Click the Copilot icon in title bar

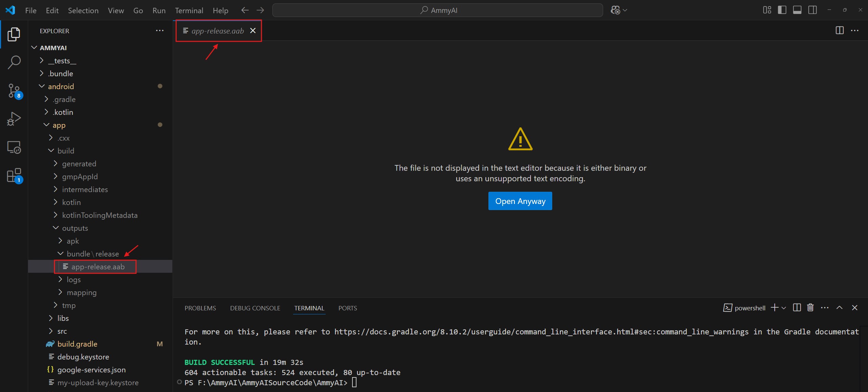coord(615,10)
